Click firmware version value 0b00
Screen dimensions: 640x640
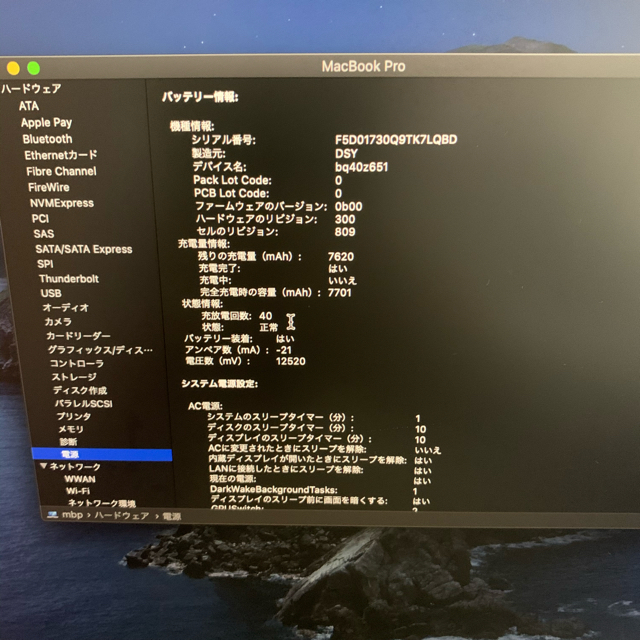coord(348,207)
